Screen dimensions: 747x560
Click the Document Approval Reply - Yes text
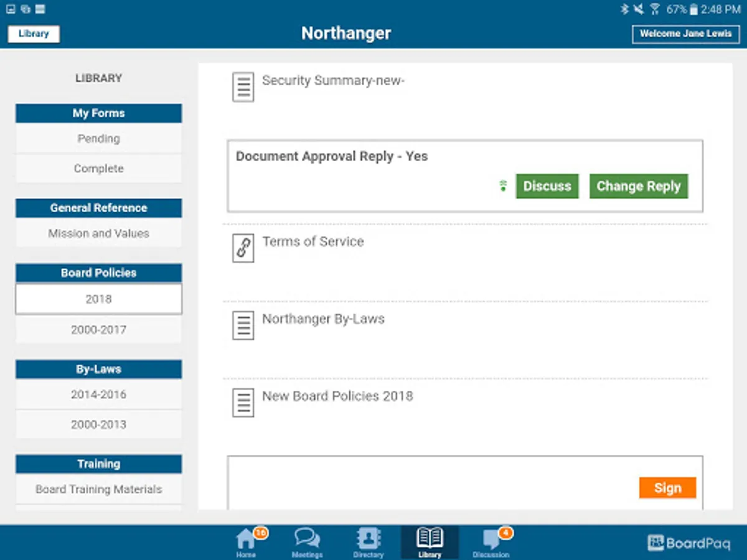pyautogui.click(x=332, y=156)
